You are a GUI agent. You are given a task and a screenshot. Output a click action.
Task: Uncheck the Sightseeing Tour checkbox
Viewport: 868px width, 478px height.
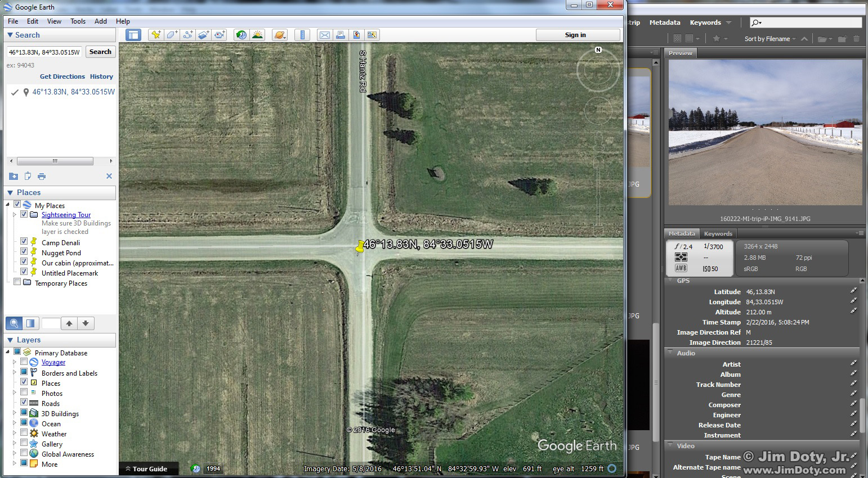24,214
